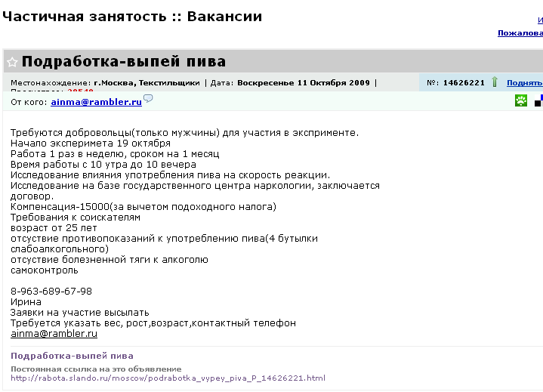
Task: Click the speech bubble icon after sender email
Action: click(148, 99)
